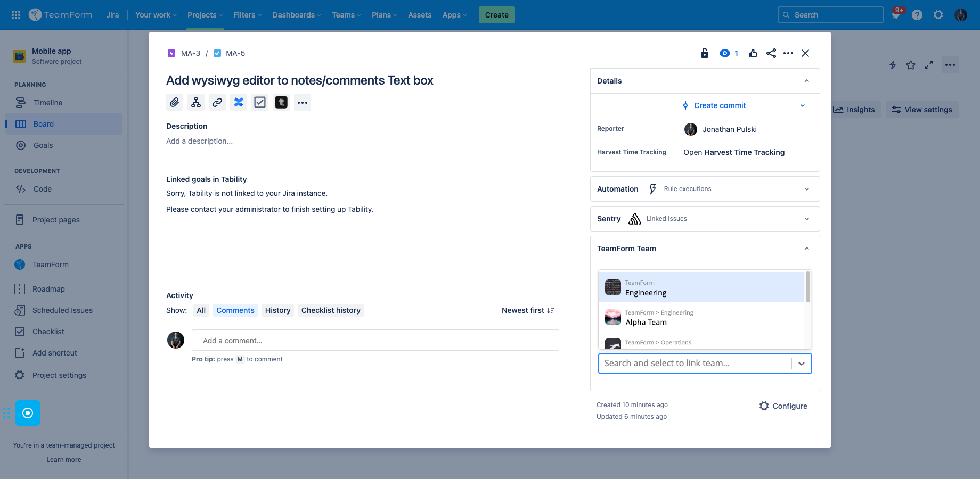980x479 pixels.
Task: Open more issue toolbar actions ellipsis
Action: [x=303, y=102]
